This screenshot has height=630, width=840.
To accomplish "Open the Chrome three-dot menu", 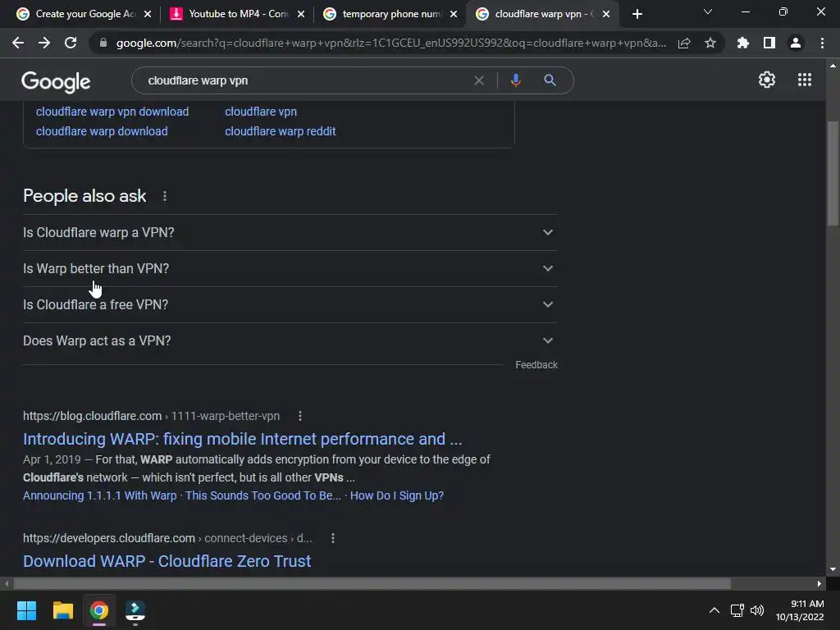I will click(x=822, y=43).
